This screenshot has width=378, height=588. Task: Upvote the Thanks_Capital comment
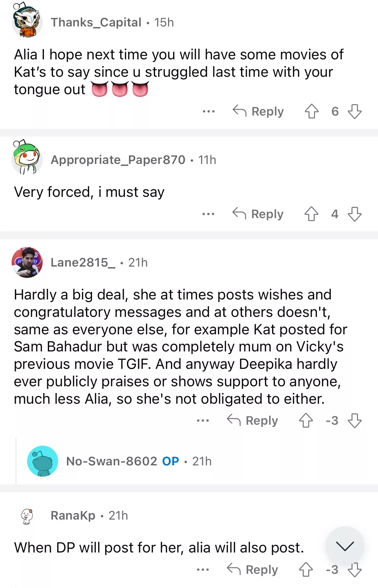tap(311, 111)
